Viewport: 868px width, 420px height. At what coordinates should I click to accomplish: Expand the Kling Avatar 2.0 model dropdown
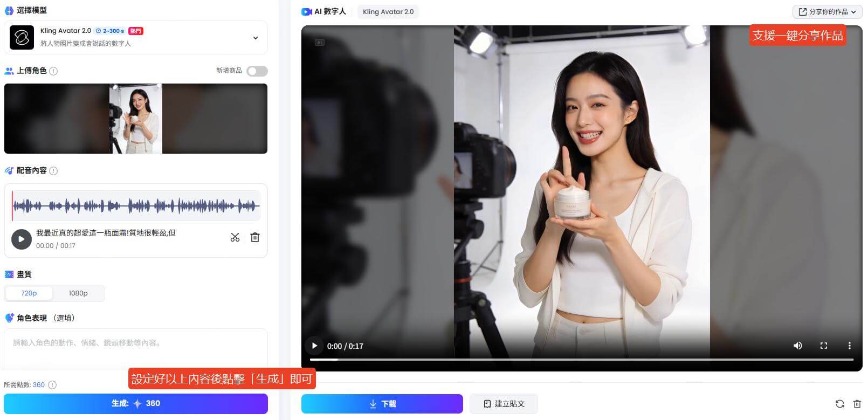click(x=256, y=38)
